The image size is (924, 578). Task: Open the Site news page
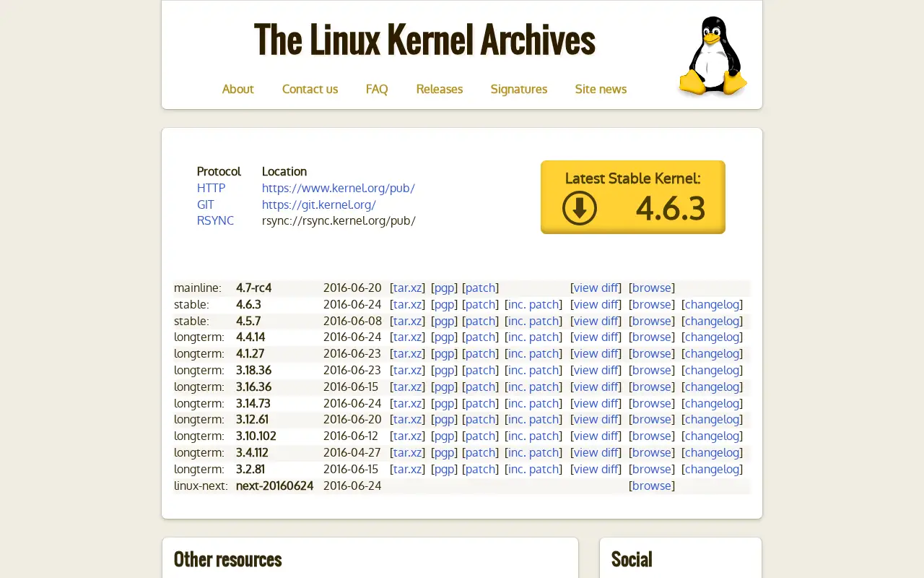click(601, 89)
